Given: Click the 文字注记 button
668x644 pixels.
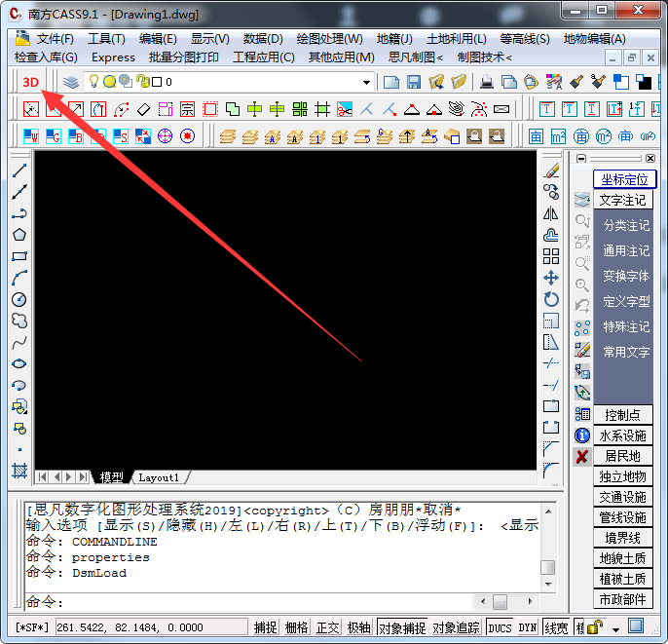Looking at the screenshot, I should [x=622, y=201].
